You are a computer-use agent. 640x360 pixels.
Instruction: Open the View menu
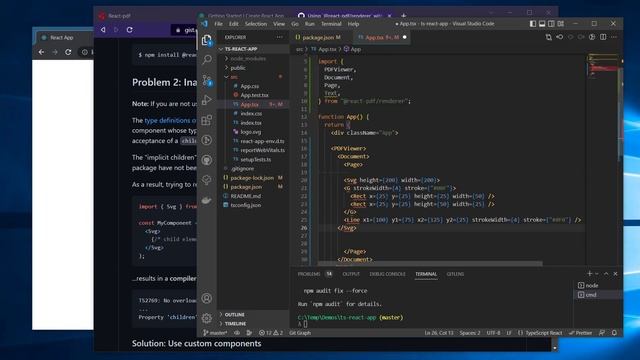pos(279,24)
